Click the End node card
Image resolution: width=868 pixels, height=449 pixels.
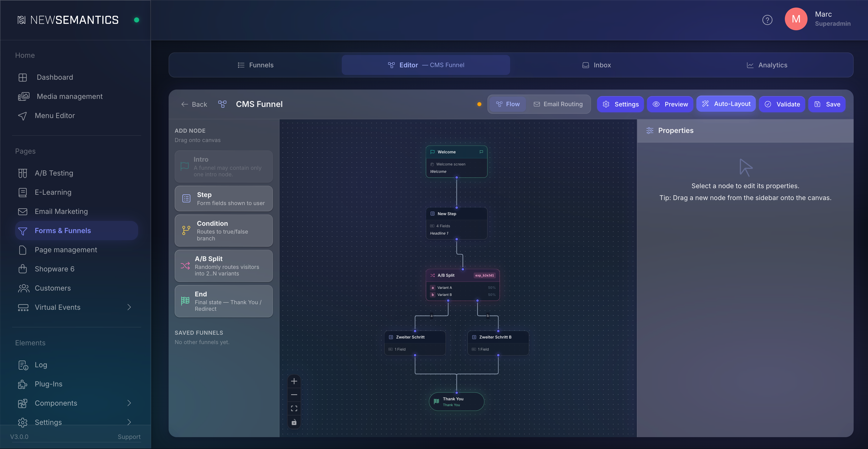tap(224, 301)
